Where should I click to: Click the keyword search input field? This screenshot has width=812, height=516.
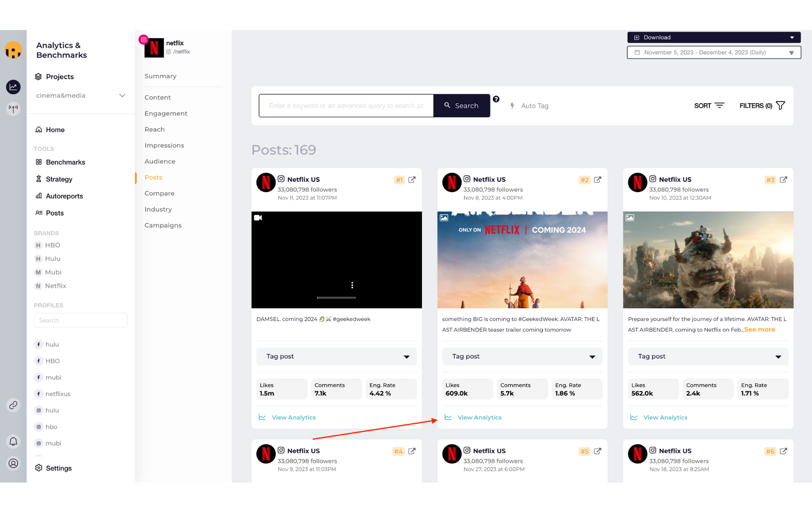[346, 106]
